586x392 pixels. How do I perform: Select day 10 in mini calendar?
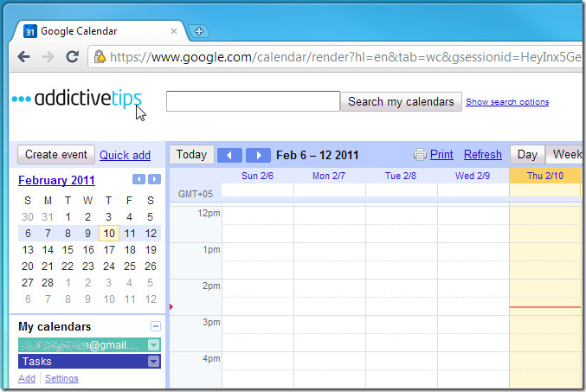(x=109, y=234)
